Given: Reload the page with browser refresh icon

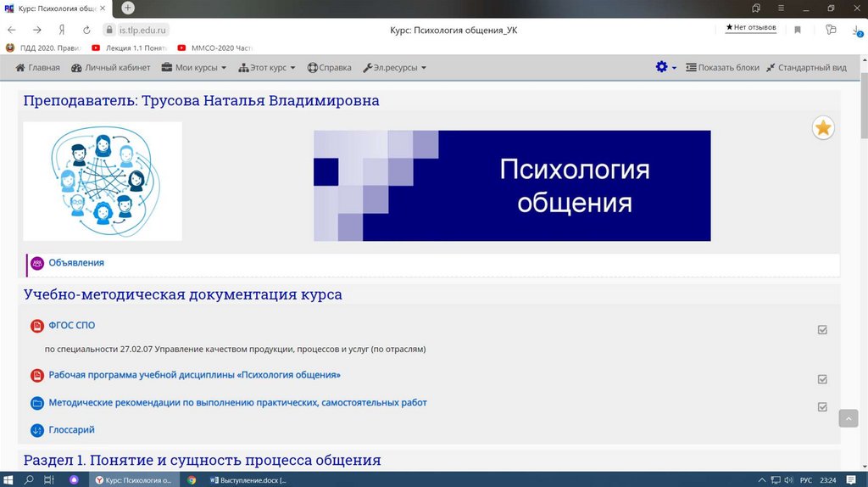Looking at the screenshot, I should tap(86, 30).
